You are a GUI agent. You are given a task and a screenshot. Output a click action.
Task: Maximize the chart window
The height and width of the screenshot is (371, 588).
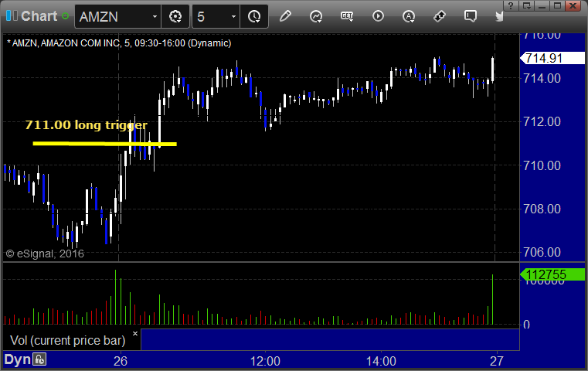[x=558, y=5]
